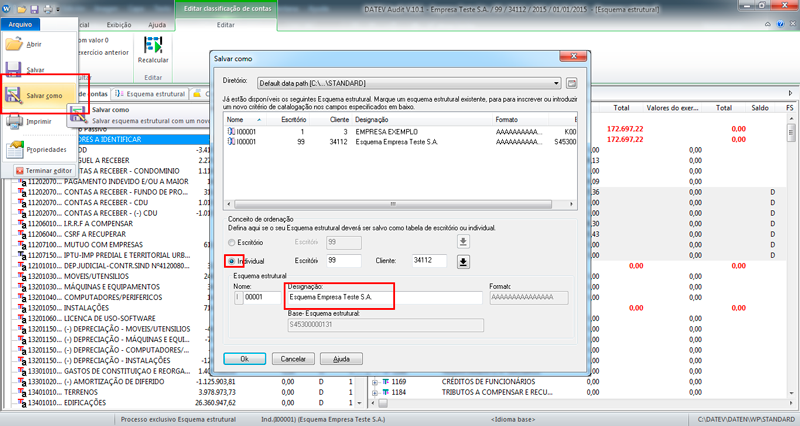Sort list by Formato column header

520,119
